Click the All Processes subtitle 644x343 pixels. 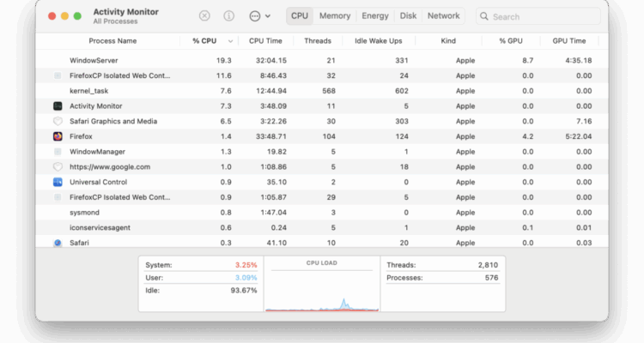point(115,21)
